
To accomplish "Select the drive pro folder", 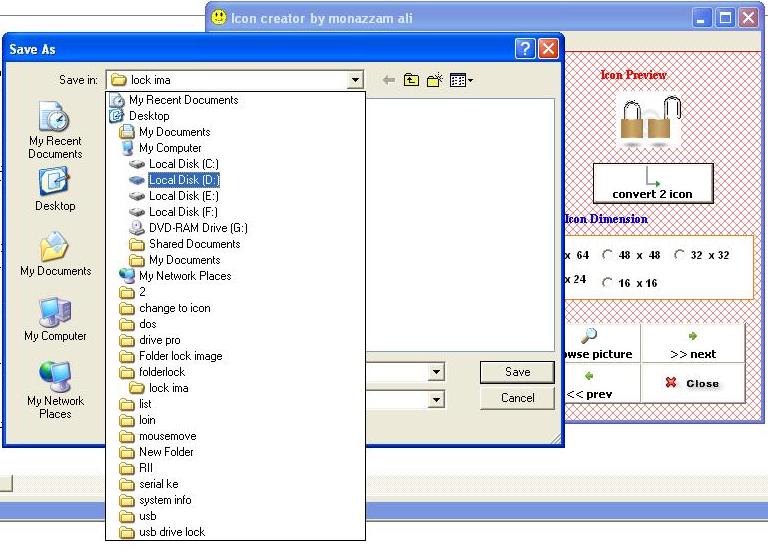I will (x=236, y=340).
